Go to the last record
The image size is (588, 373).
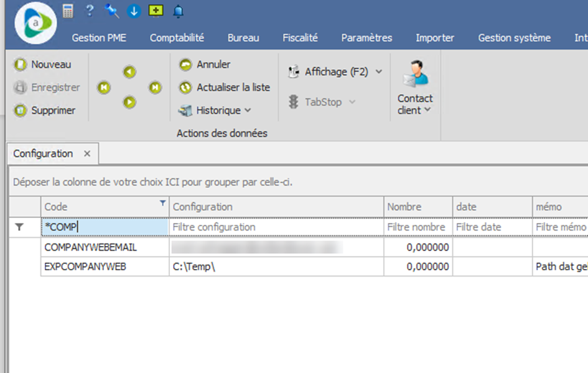(155, 87)
